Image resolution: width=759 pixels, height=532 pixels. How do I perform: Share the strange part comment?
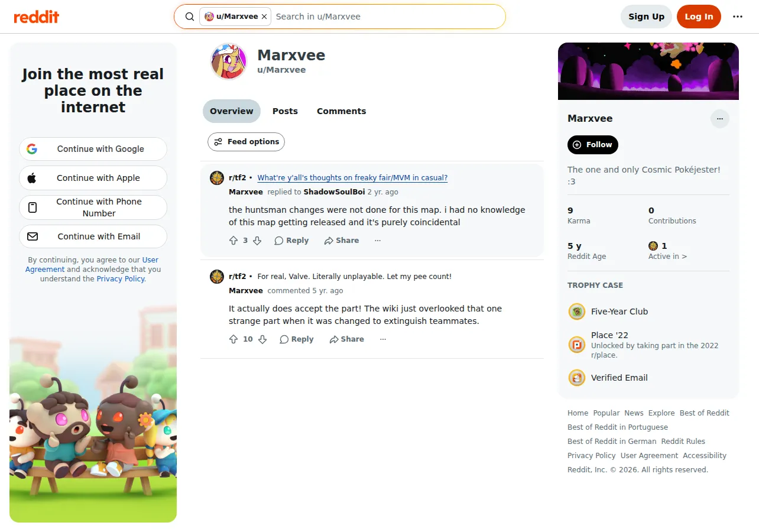click(347, 339)
